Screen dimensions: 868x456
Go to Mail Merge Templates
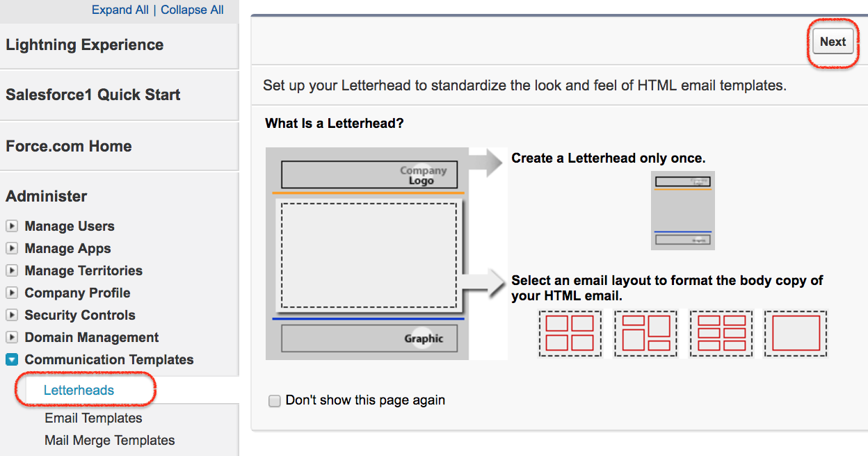[x=110, y=440]
